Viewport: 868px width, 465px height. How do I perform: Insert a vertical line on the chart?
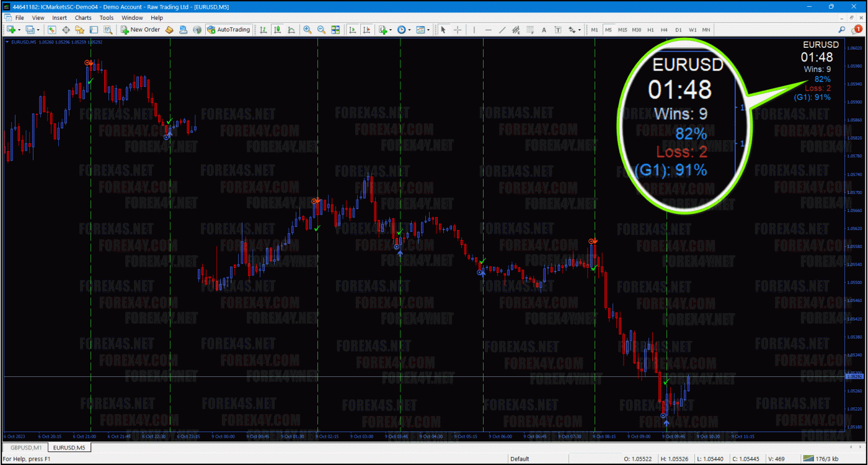(475, 29)
